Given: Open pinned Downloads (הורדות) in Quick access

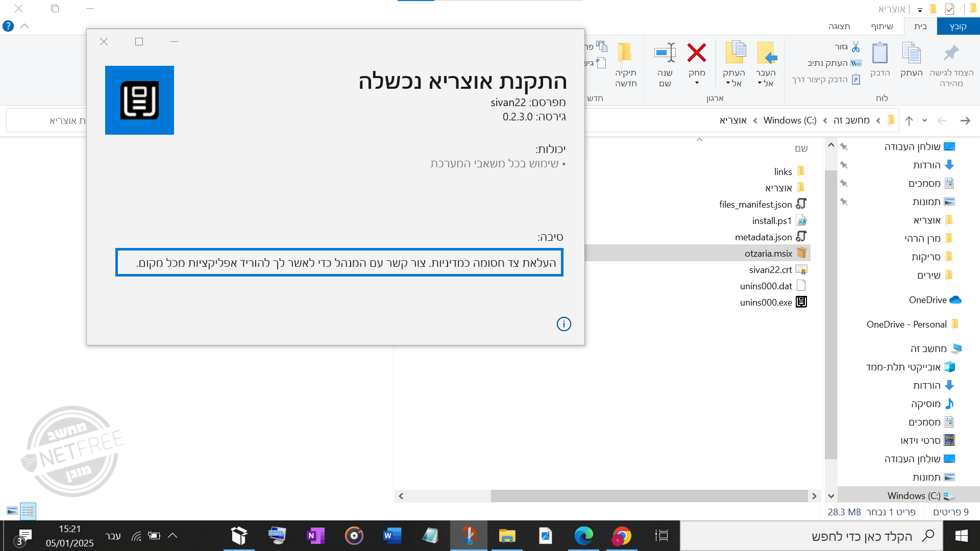Looking at the screenshot, I should (x=934, y=165).
